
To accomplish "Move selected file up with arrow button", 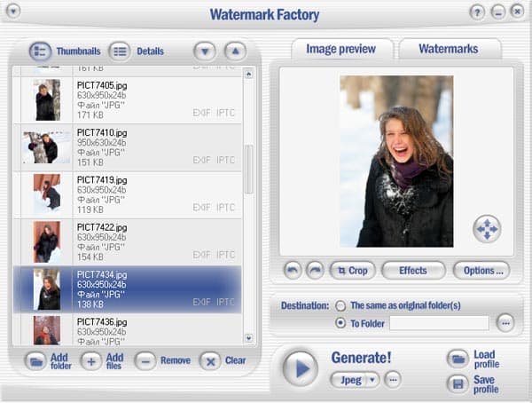I will pos(236,51).
